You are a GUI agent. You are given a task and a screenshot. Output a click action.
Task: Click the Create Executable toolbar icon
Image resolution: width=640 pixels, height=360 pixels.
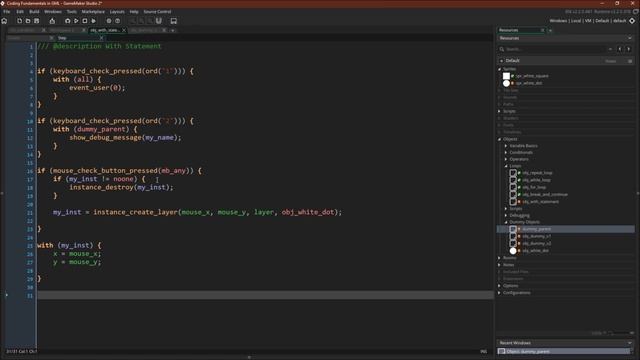click(52, 21)
